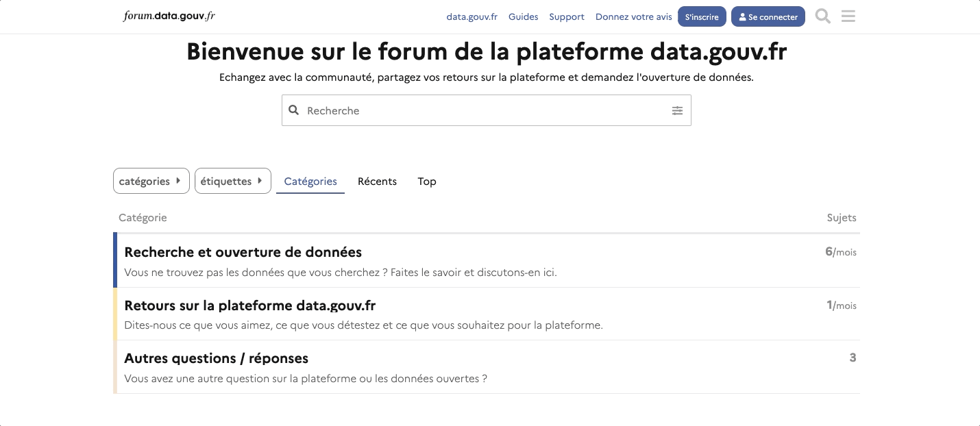Image resolution: width=980 pixels, height=426 pixels.
Task: Click the Se connecter button
Action: [x=768, y=16]
